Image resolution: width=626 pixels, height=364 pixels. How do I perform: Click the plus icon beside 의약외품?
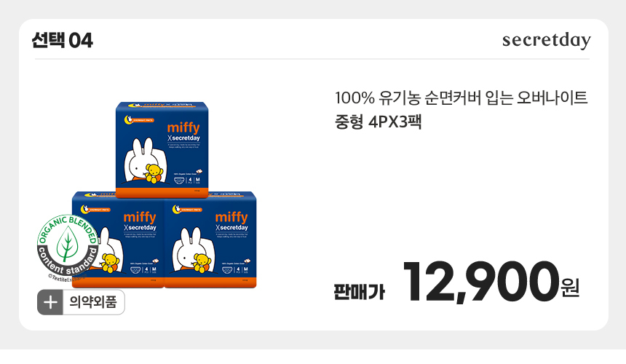(50, 302)
